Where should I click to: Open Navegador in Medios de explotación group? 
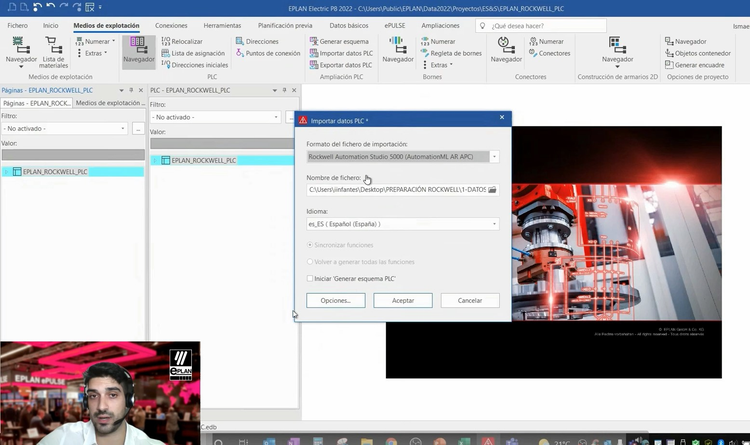[21, 52]
